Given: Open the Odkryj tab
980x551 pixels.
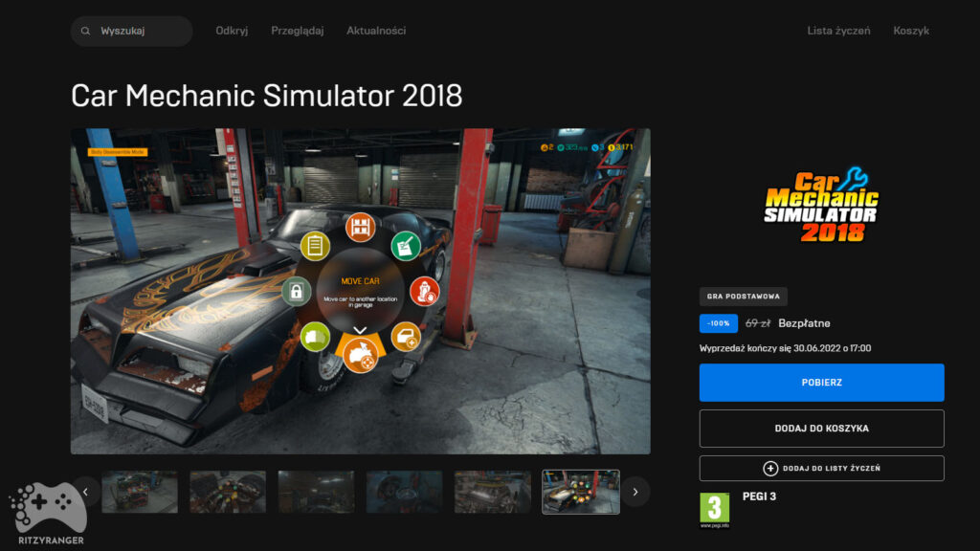Looking at the screenshot, I should (x=232, y=31).
